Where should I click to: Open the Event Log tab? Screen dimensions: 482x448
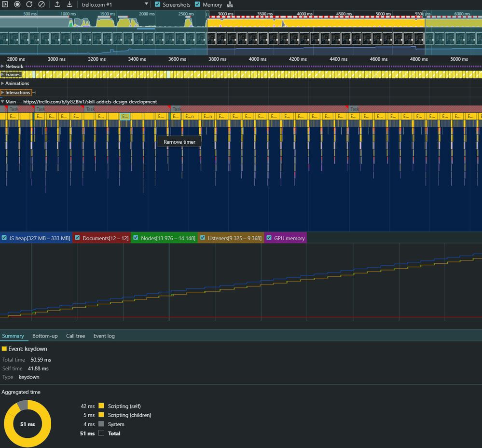104,336
